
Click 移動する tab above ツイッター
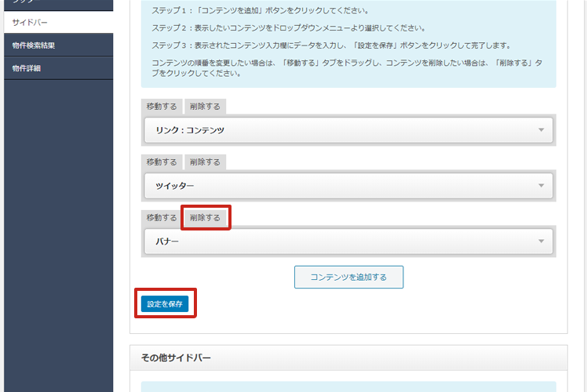pyautogui.click(x=162, y=162)
